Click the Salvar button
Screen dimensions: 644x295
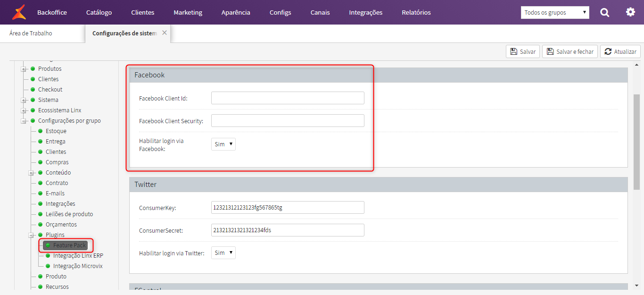point(523,51)
